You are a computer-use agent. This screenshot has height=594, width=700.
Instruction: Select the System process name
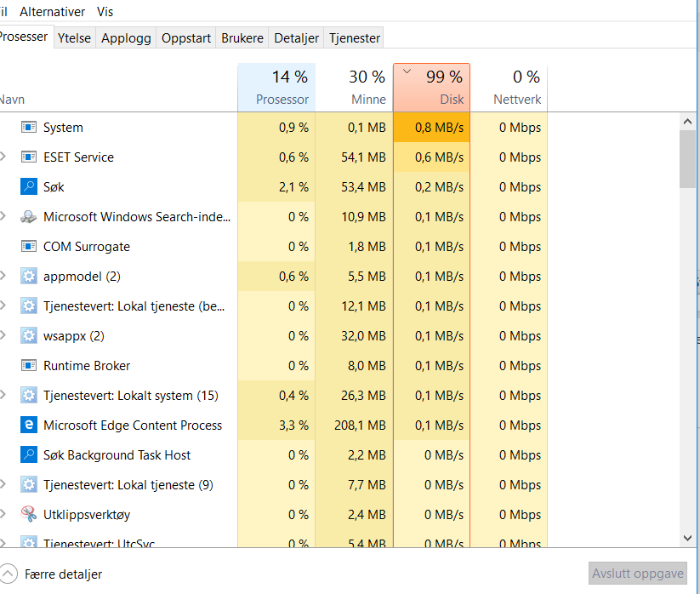point(63,128)
